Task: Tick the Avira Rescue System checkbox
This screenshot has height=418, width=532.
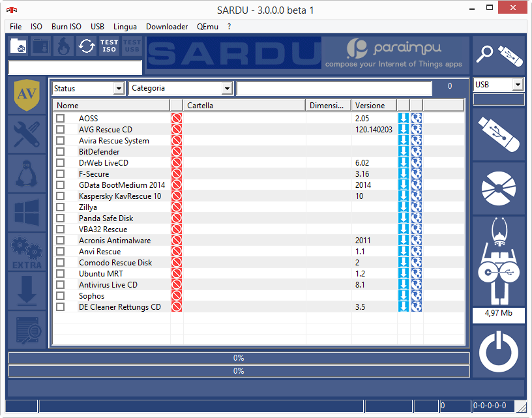Action: [x=61, y=141]
